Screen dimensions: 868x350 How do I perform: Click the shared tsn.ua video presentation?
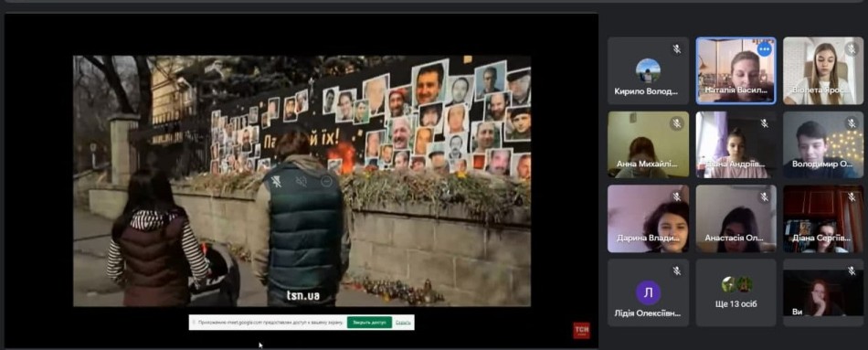pos(302,181)
